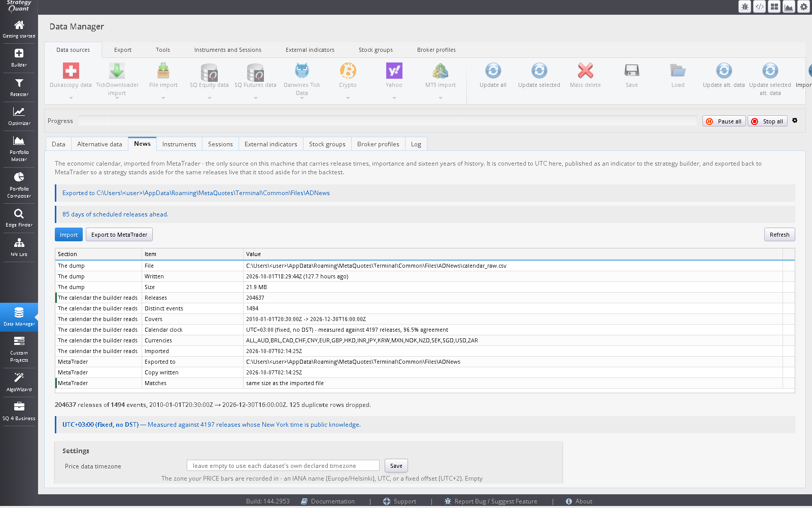The width and height of the screenshot is (812, 508).
Task: Click the Crypto bitcoin icon
Action: pos(348,71)
